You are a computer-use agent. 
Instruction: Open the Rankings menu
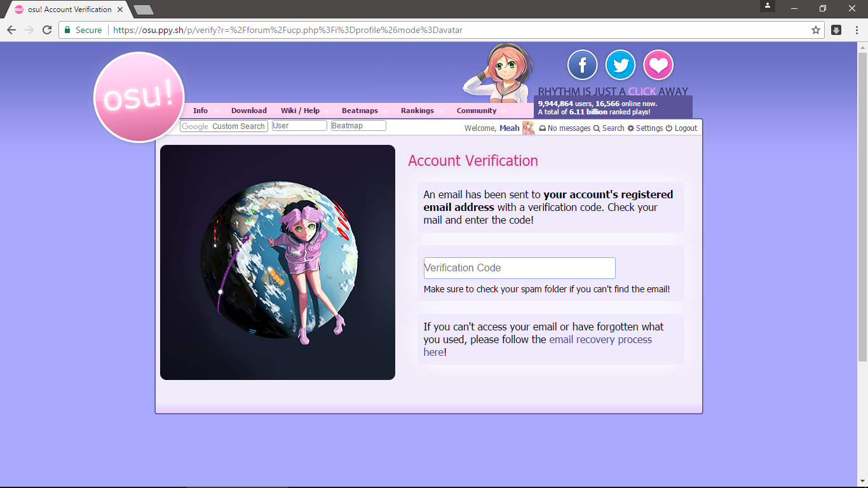point(417,111)
